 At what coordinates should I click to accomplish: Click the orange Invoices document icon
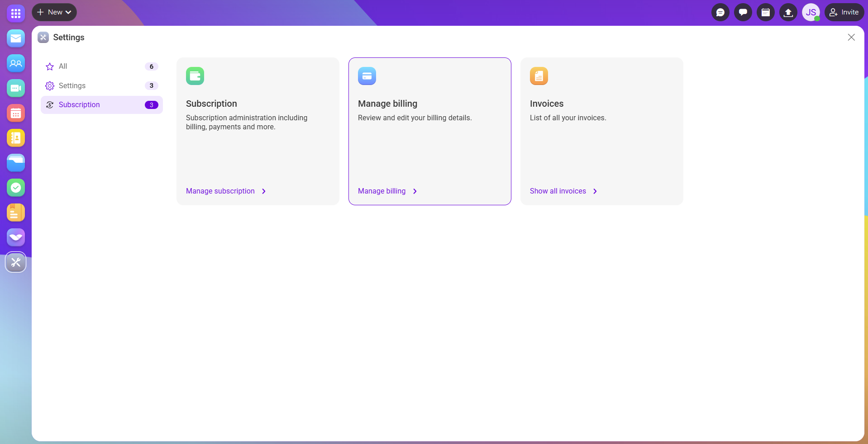pos(539,76)
